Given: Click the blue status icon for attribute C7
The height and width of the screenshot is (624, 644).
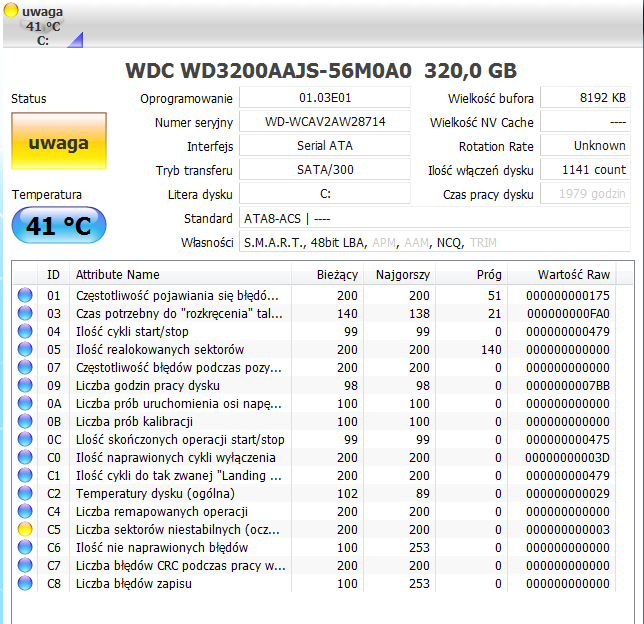Looking at the screenshot, I should (x=25, y=565).
